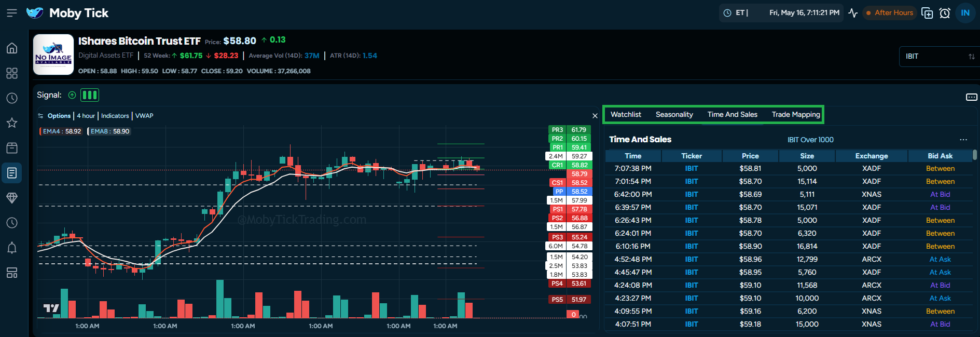Open the Indicators menu
980x337 pixels.
[115, 116]
